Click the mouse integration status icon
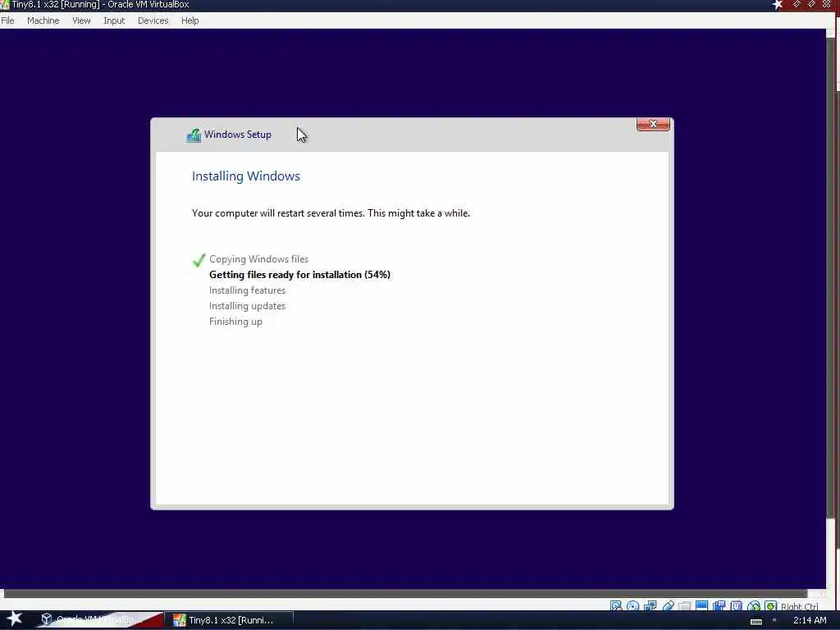The width and height of the screenshot is (840, 630). point(753,606)
